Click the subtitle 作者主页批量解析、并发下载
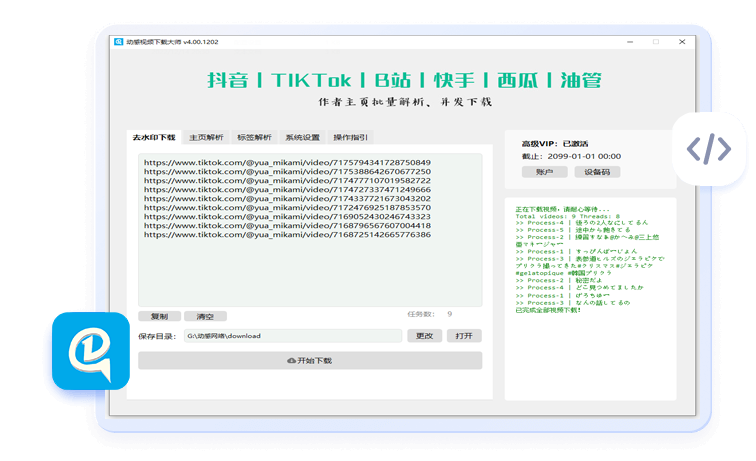Screen dimensions: 756x461 [x=405, y=102]
